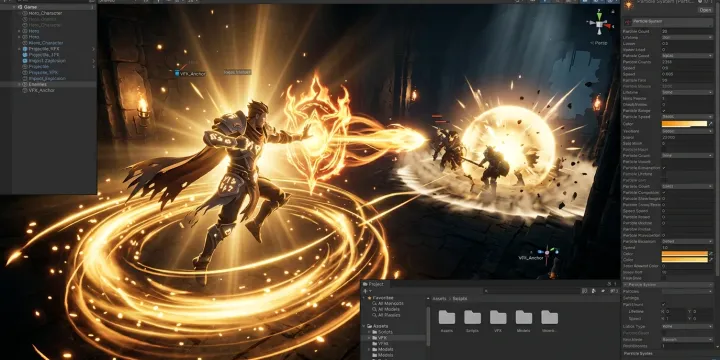
Task: Toggle the Particle Range checkbox
Action: [x=664, y=111]
